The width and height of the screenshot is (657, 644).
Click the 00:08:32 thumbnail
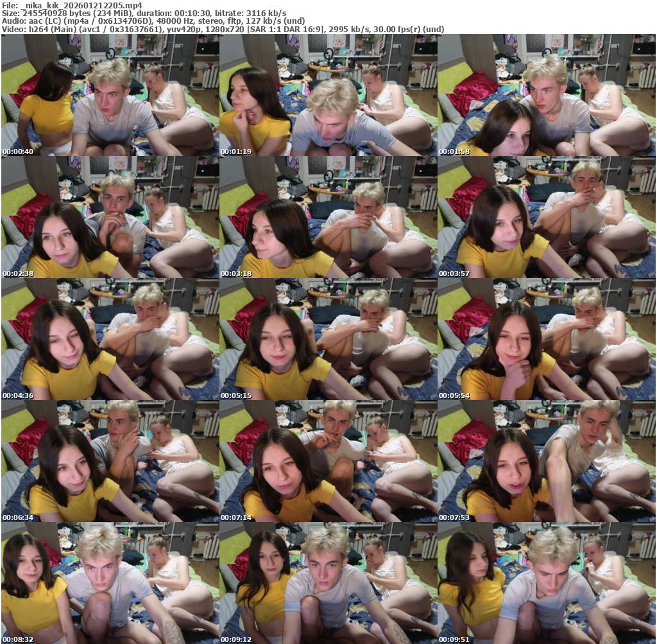tap(110, 583)
